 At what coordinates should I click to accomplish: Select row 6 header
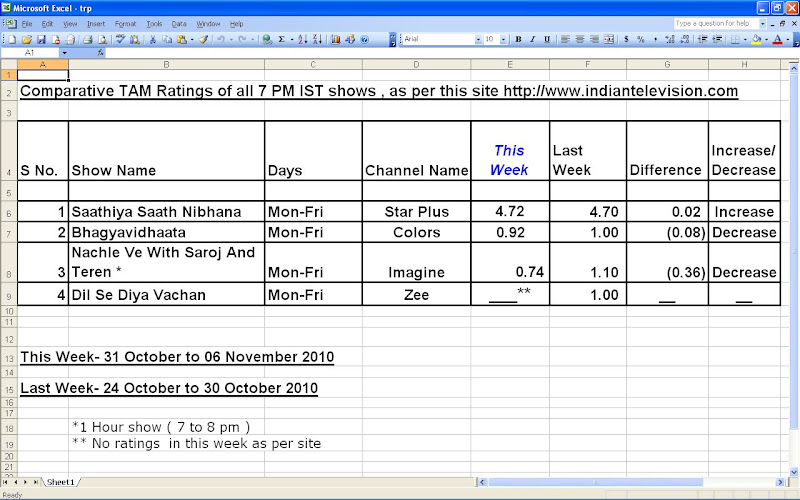pyautogui.click(x=9, y=212)
